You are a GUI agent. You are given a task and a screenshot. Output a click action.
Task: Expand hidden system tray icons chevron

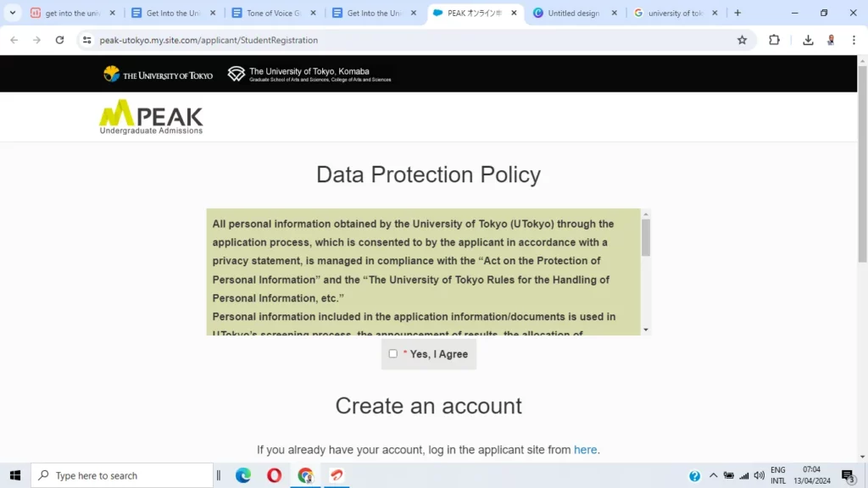713,475
